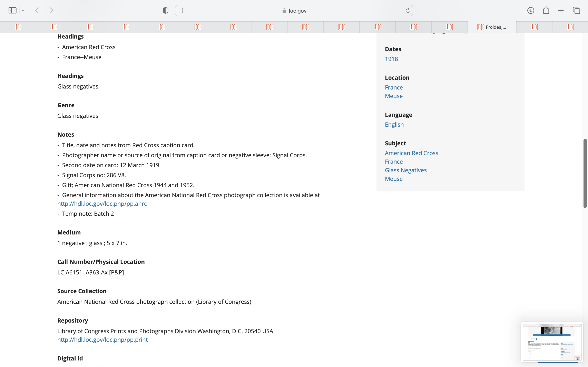Open a new tab with plus
The height and width of the screenshot is (367, 588).
561,10
